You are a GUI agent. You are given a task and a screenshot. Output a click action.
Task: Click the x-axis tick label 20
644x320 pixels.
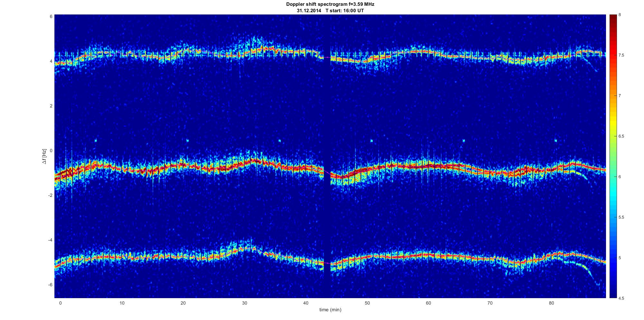pyautogui.click(x=183, y=303)
